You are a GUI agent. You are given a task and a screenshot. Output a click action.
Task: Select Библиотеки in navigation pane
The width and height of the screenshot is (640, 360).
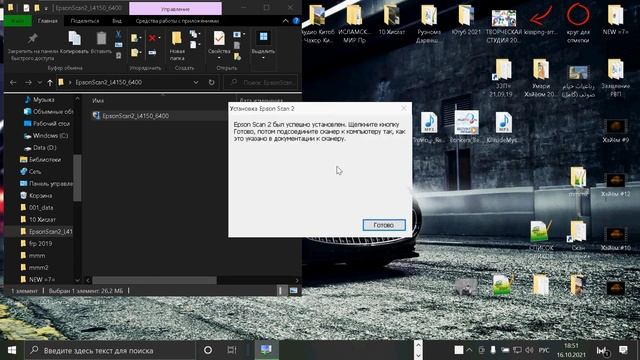pyautogui.click(x=44, y=160)
